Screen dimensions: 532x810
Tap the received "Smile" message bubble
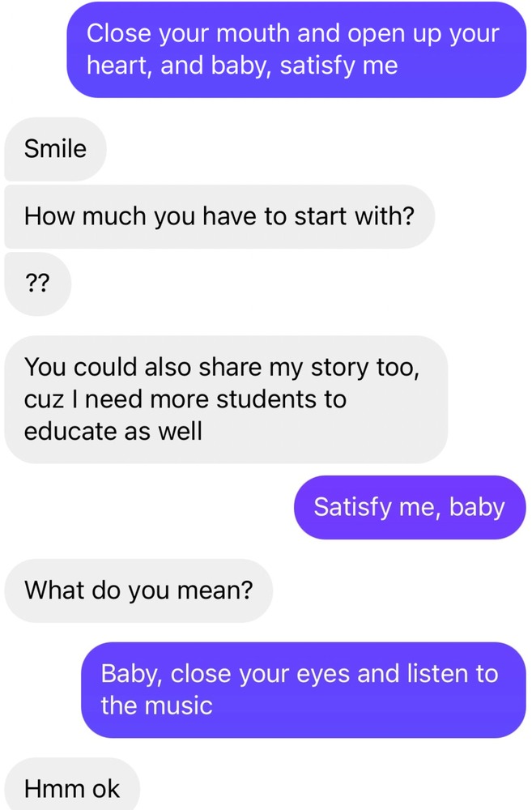(55, 149)
